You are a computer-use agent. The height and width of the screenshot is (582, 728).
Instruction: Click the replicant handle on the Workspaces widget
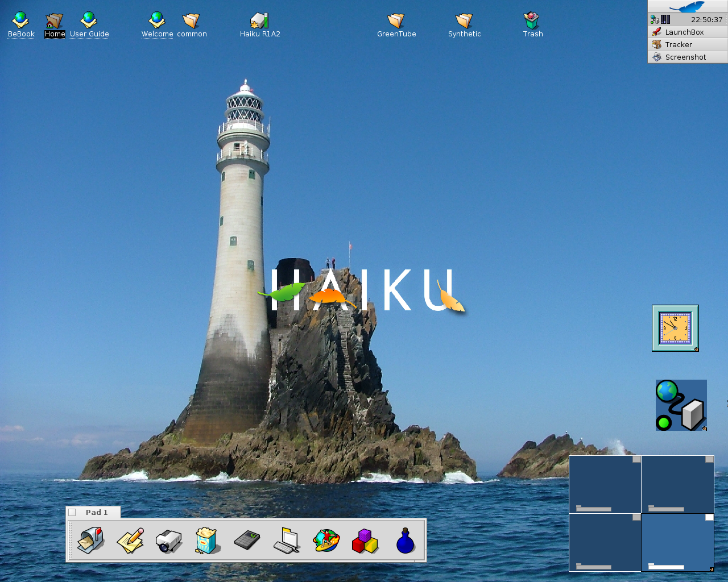tap(712, 569)
